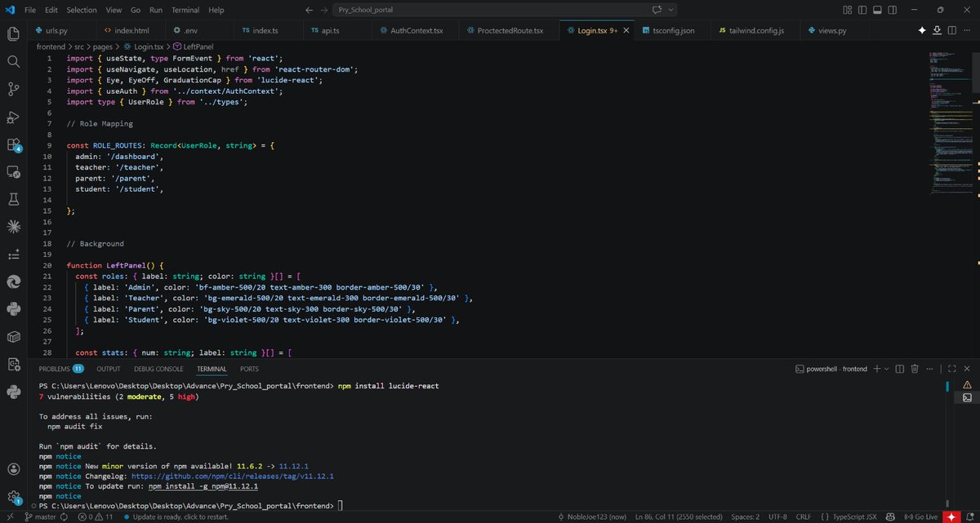Select the pages breadcrumb segment

click(102, 47)
